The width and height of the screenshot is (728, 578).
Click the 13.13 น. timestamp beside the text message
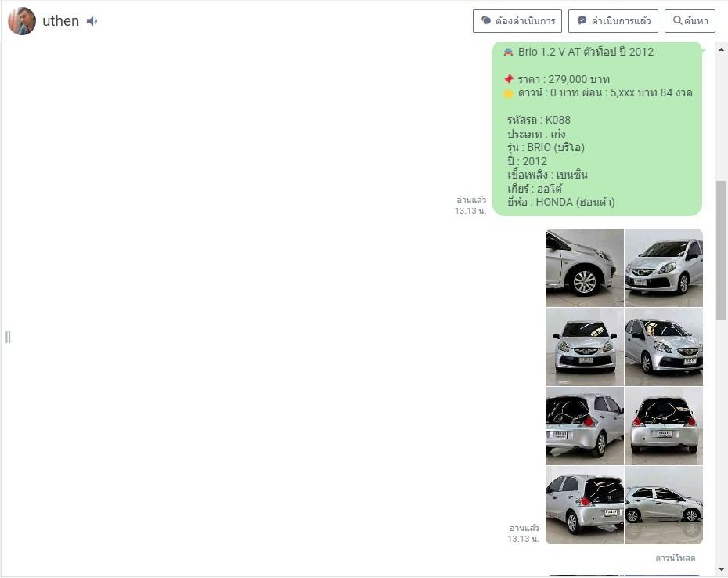(x=470, y=211)
